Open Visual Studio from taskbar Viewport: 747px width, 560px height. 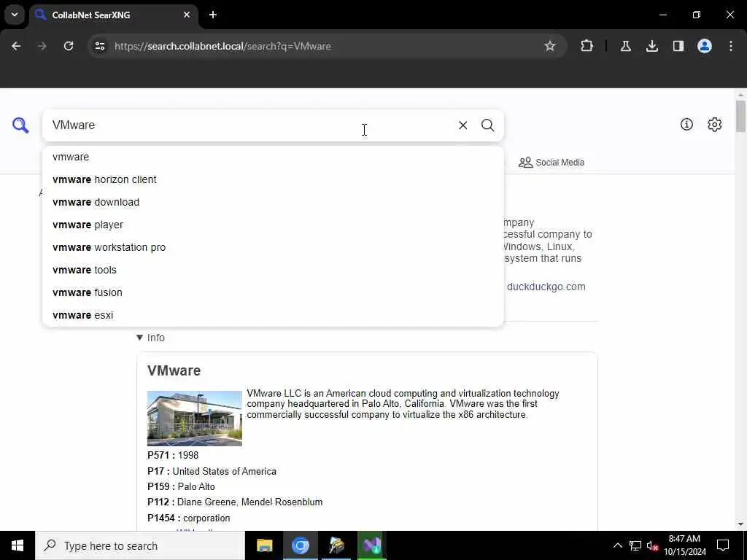pyautogui.click(x=371, y=545)
